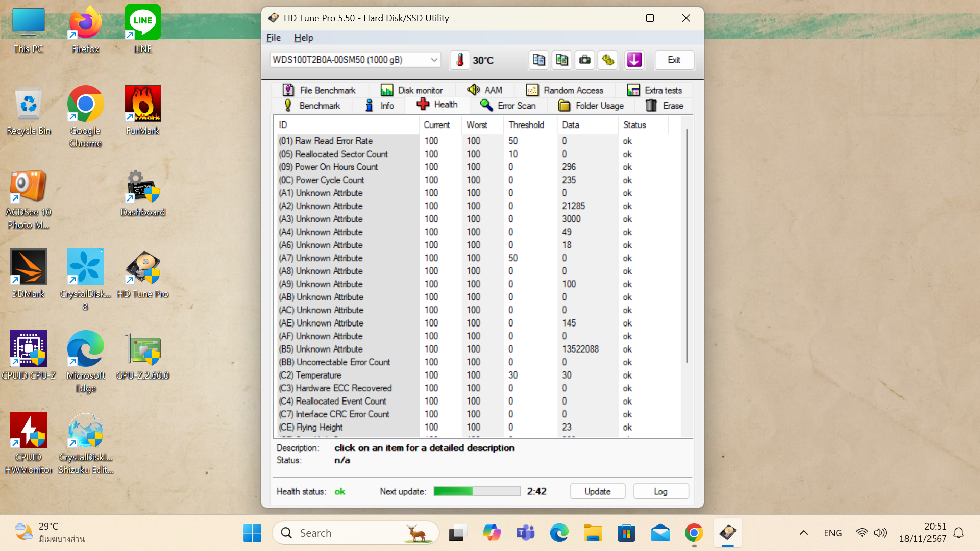Viewport: 980px width, 551px height.
Task: Switch to Disk monitor tab
Action: pos(411,90)
